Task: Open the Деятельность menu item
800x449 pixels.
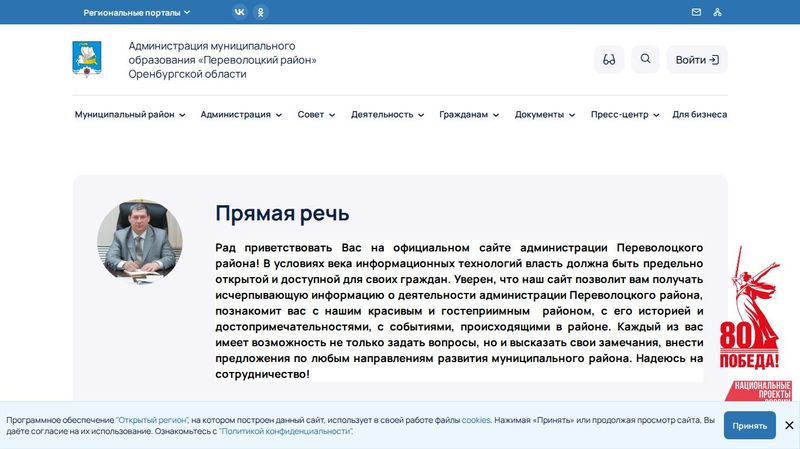Action: point(387,114)
